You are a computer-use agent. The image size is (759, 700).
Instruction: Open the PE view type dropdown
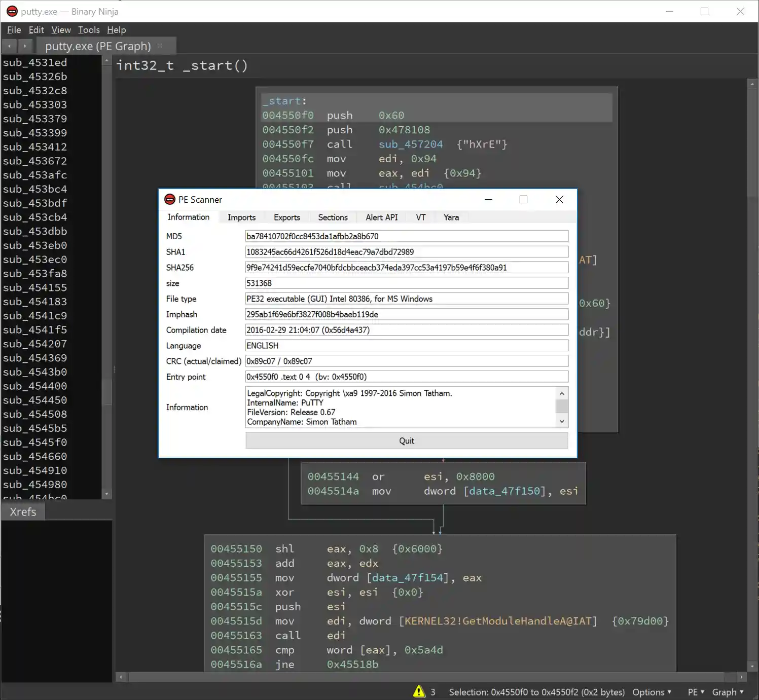[696, 692]
